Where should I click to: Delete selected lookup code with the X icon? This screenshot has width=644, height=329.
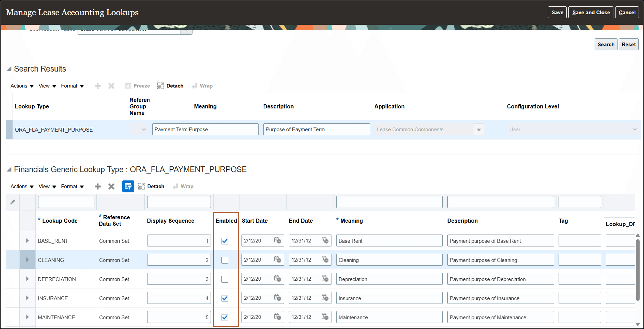[x=111, y=187]
